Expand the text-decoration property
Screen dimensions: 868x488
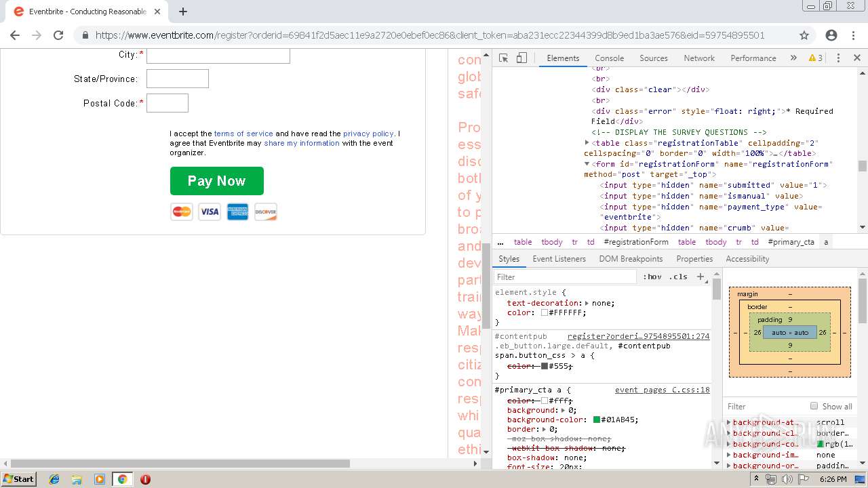[x=587, y=303]
